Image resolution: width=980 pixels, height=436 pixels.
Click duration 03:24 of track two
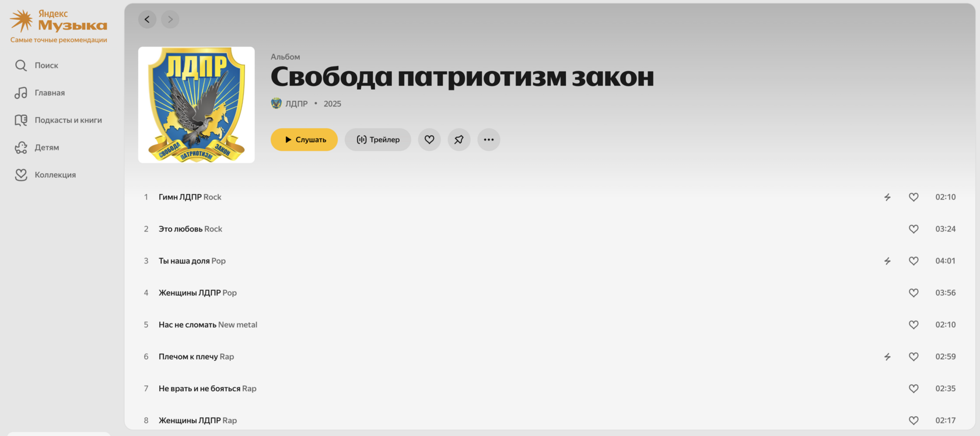coord(946,229)
